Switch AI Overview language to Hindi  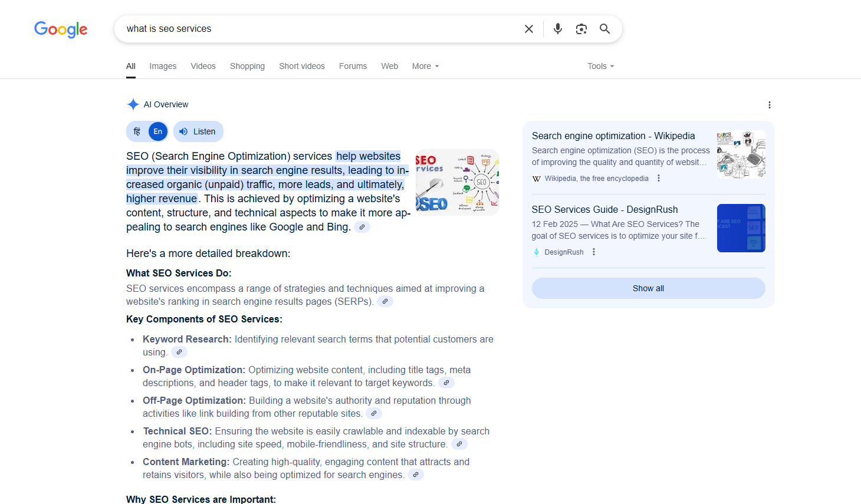tap(137, 131)
